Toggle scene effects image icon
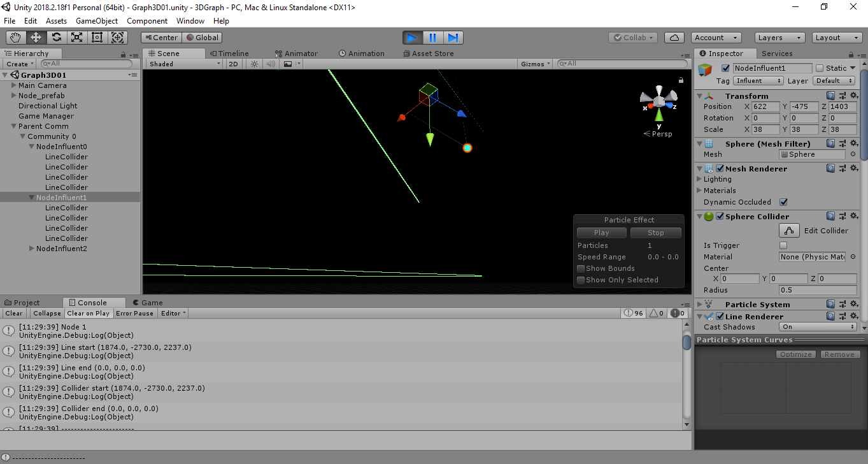The height and width of the screenshot is (464, 868). (x=288, y=64)
